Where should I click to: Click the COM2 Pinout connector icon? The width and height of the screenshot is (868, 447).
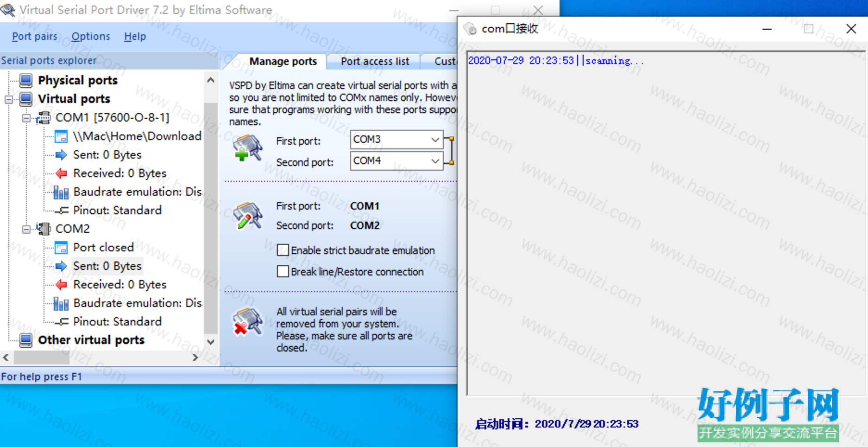[x=62, y=322]
